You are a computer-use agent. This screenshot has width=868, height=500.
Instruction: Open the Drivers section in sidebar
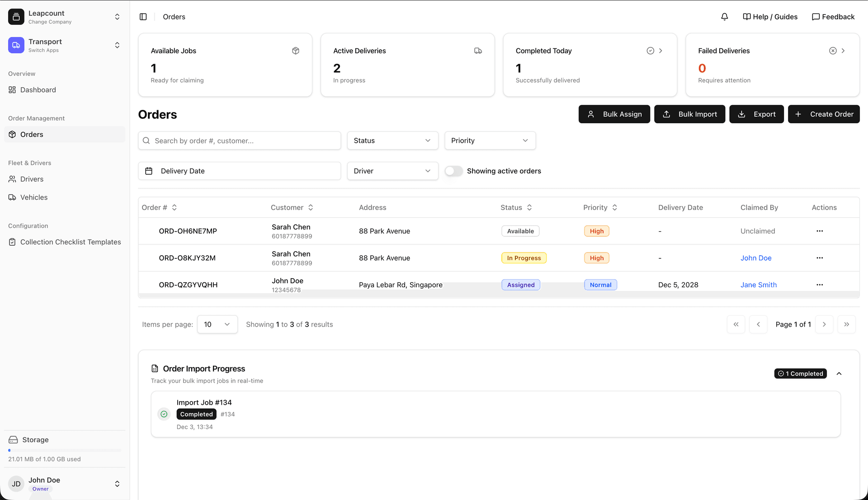(x=32, y=179)
